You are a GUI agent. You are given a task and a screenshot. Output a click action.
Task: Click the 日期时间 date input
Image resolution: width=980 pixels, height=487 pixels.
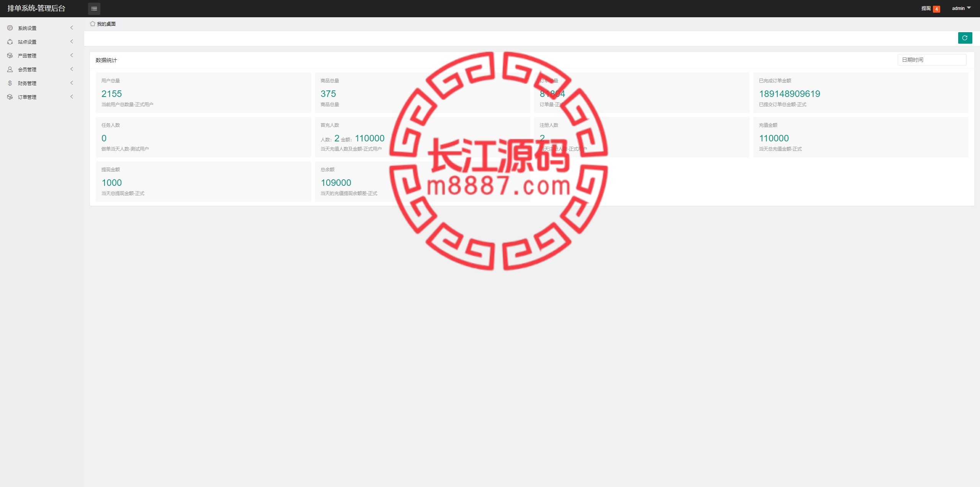932,60
